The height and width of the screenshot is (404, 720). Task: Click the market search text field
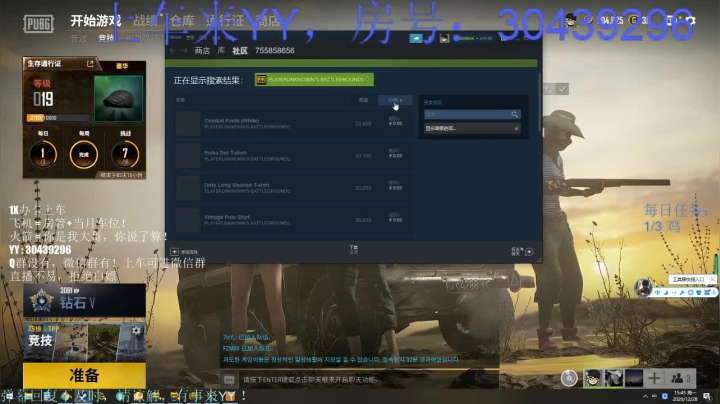(x=467, y=114)
